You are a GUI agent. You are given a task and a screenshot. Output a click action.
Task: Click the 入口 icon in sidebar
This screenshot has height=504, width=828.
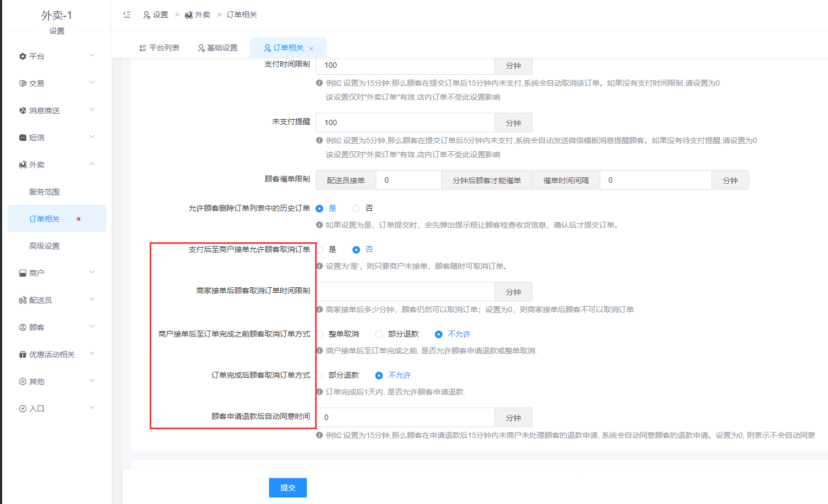tap(23, 409)
